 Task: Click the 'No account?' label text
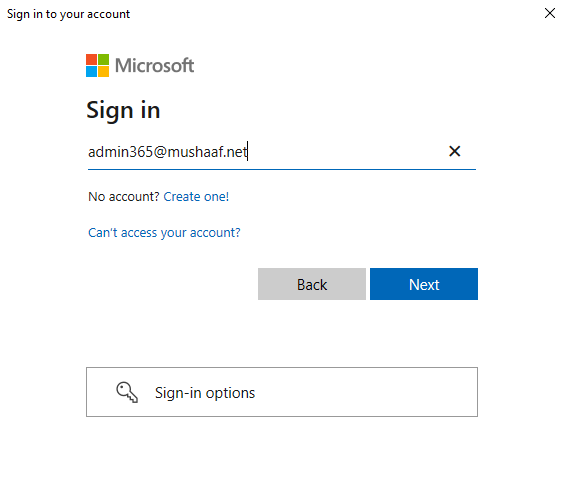(x=124, y=197)
